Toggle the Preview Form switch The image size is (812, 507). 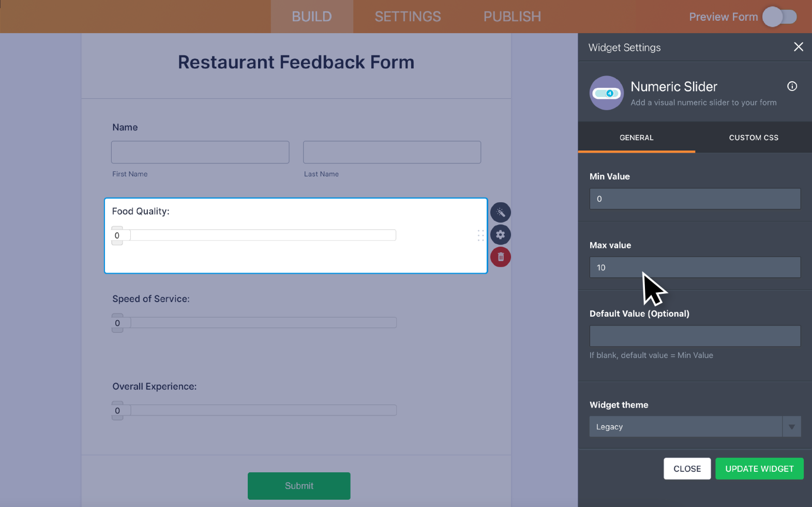pyautogui.click(x=779, y=17)
